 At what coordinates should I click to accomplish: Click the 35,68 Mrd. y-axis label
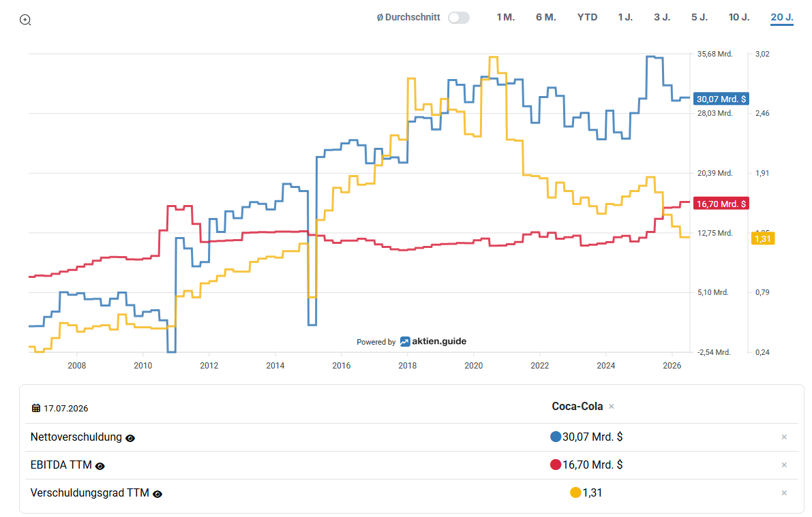pyautogui.click(x=715, y=54)
